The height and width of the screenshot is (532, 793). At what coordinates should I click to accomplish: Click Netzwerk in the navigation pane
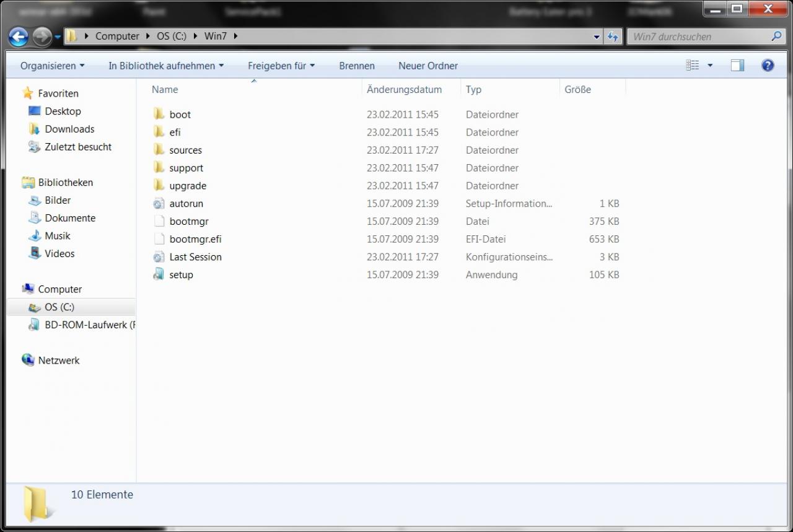[59, 360]
